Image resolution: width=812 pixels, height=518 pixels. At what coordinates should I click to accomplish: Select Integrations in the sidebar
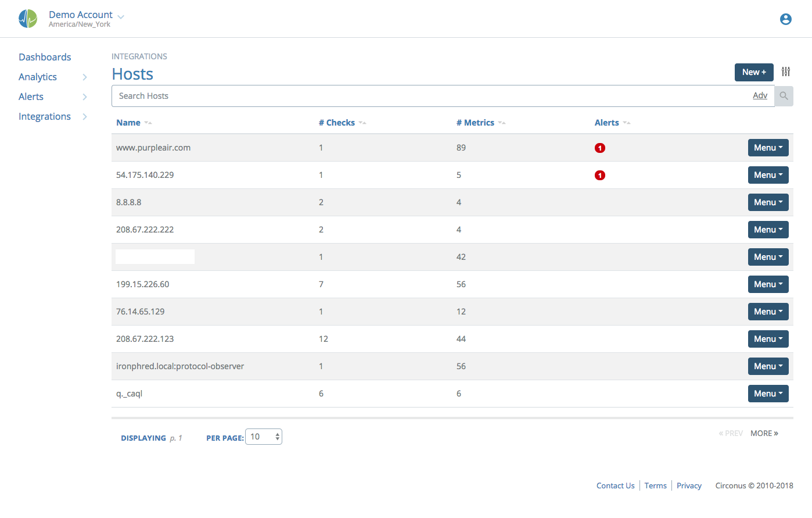[x=45, y=116]
